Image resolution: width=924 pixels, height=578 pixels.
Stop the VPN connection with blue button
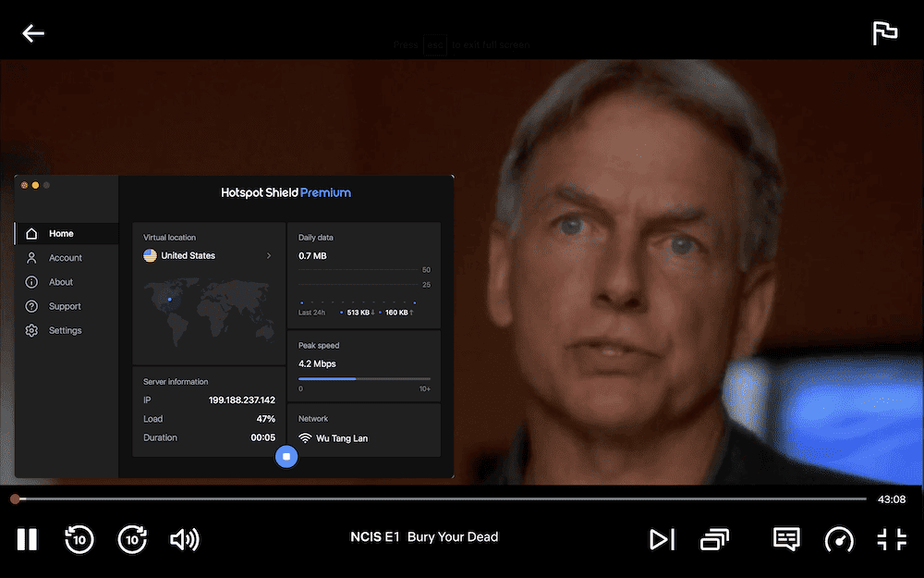[286, 457]
